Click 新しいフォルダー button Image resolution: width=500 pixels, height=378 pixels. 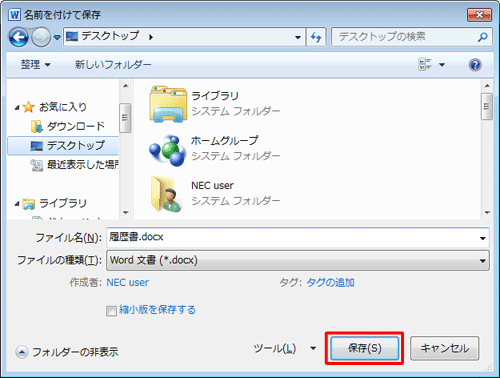(113, 64)
